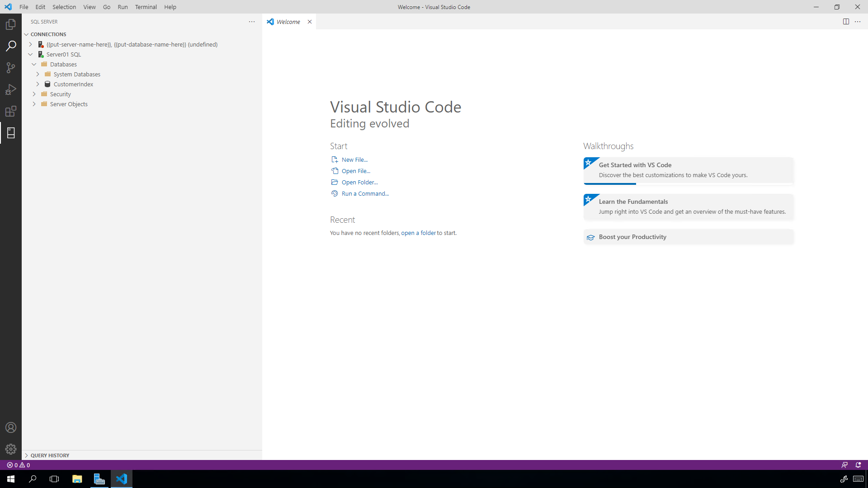868x488 pixels.
Task: Open the Explorer view in the activity bar
Action: click(11, 24)
